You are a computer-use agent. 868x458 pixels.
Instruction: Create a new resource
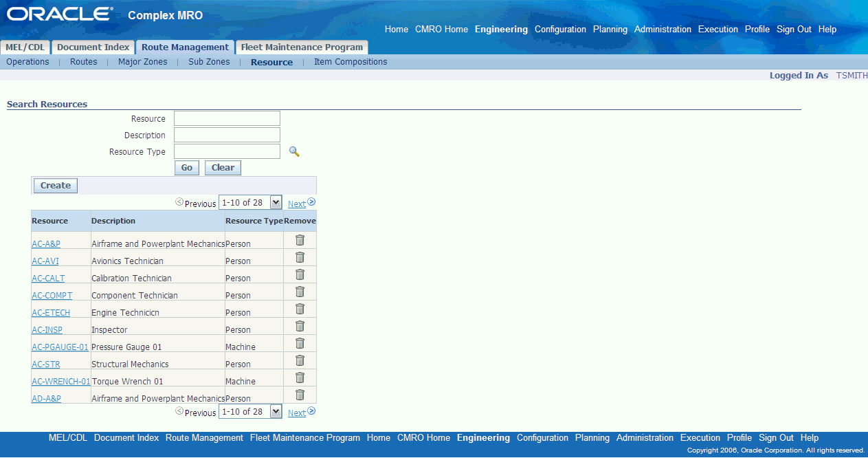[56, 186]
